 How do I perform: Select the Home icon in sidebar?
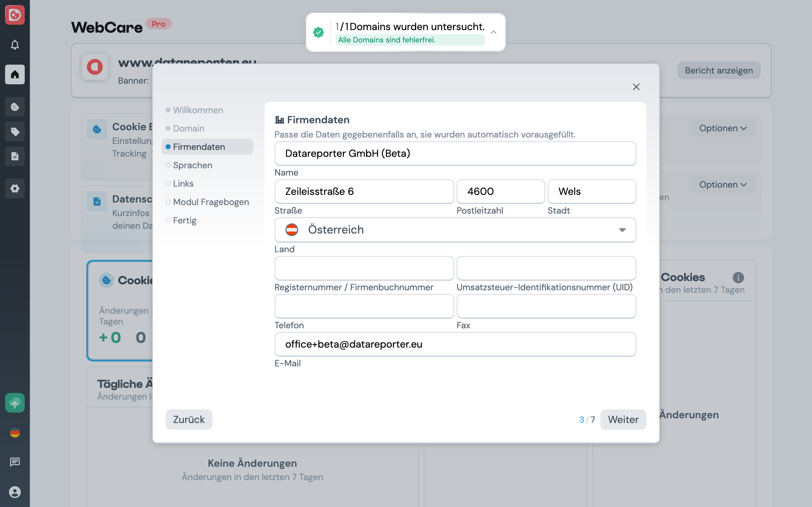[x=15, y=74]
